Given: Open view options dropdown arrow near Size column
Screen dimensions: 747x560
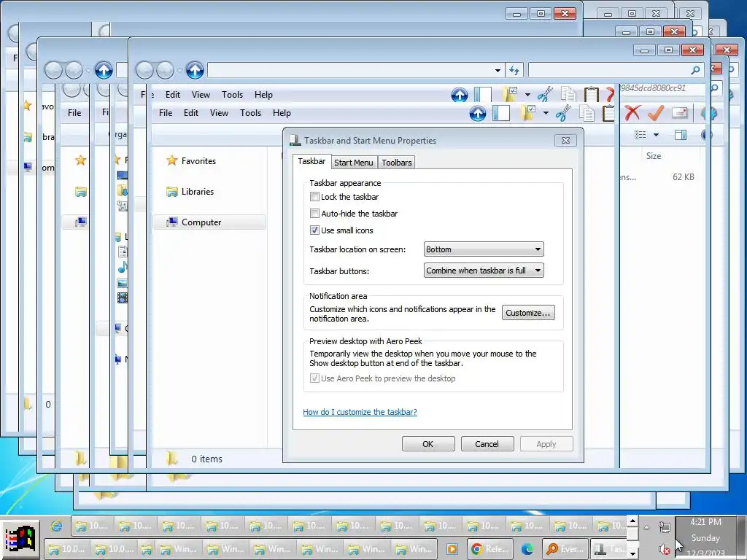Looking at the screenshot, I should [x=656, y=135].
